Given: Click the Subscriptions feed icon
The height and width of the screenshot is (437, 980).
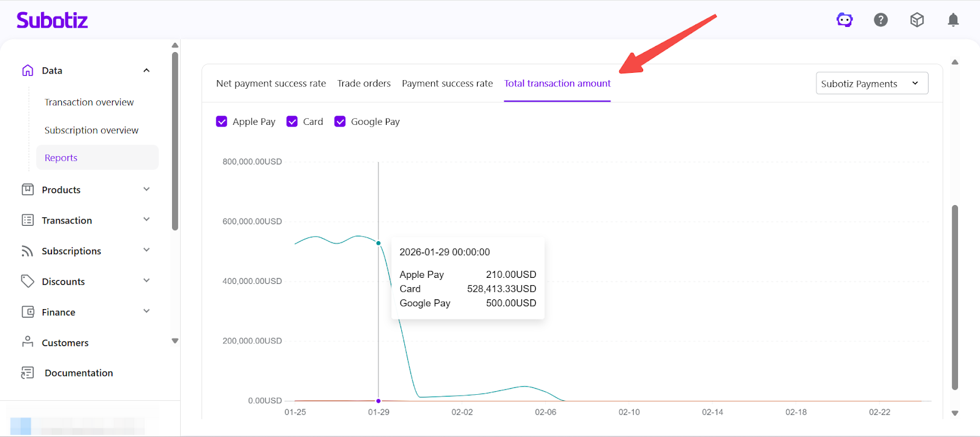Looking at the screenshot, I should 28,251.
